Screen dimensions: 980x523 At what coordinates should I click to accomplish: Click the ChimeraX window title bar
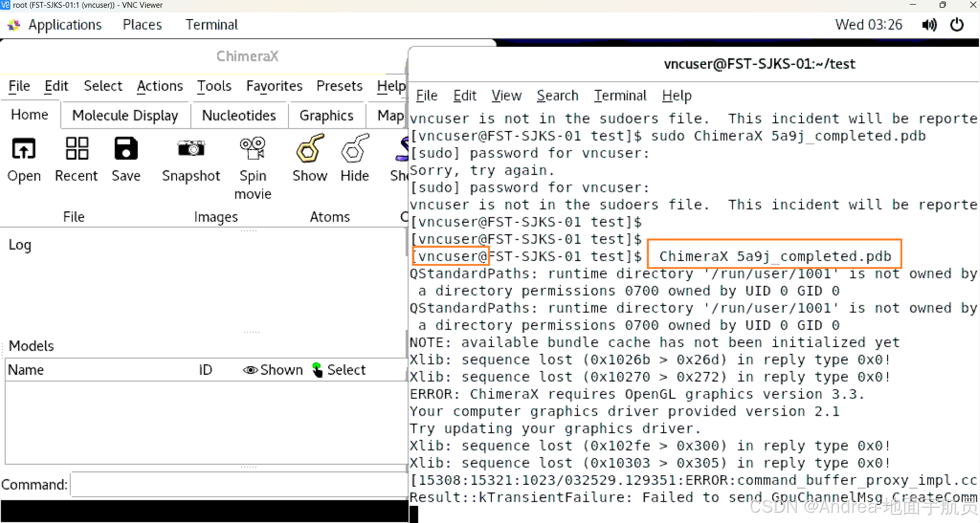point(247,56)
